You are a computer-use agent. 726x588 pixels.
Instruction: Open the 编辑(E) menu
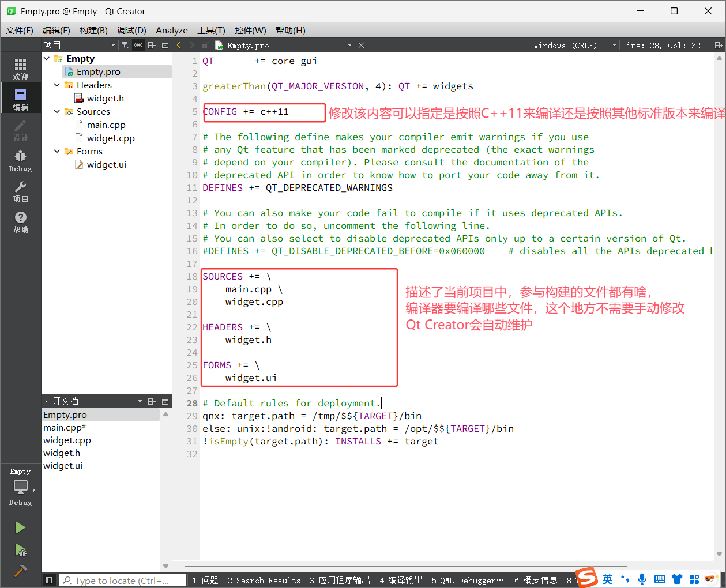[56, 30]
